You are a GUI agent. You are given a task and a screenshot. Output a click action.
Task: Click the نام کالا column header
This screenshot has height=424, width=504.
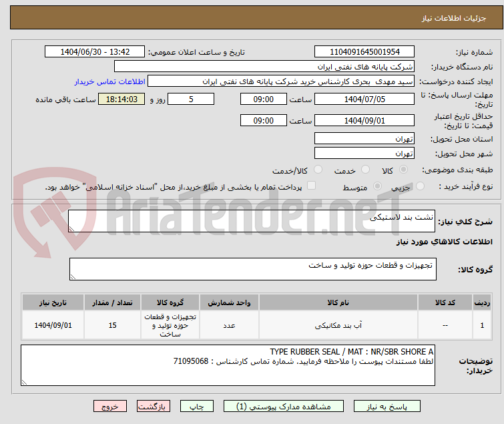(x=338, y=302)
